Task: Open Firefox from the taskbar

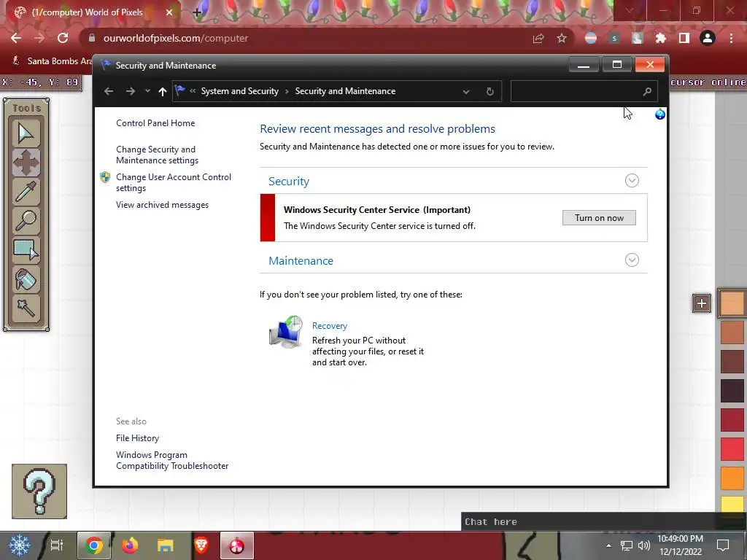Action: pos(130,545)
